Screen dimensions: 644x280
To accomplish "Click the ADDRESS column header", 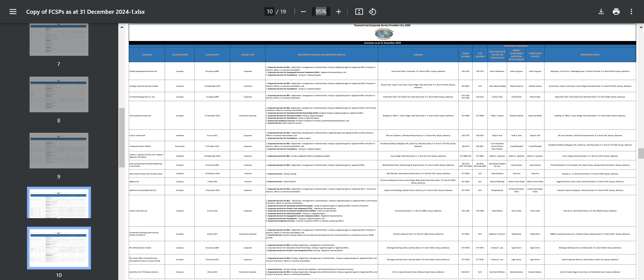I will [418, 55].
